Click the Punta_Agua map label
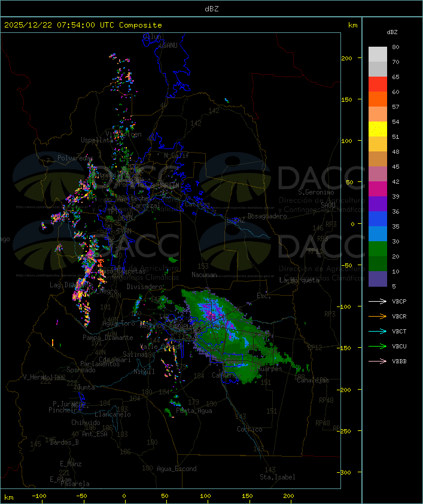The width and height of the screenshot is (423, 504). [x=194, y=411]
